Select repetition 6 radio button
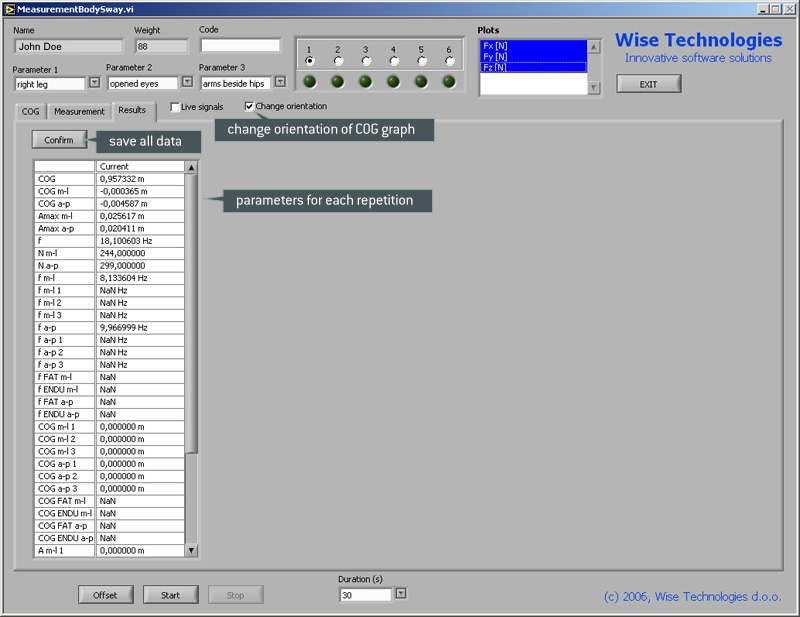 click(x=449, y=61)
